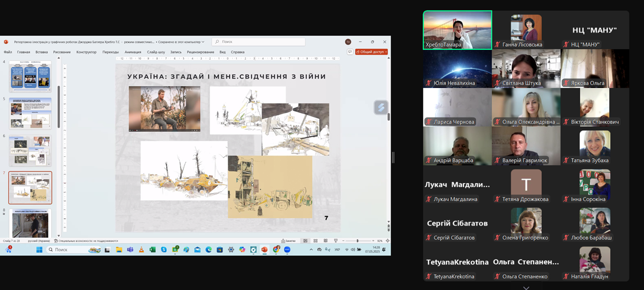The height and width of the screenshot is (290, 644).
Task: Open Zoom app from taskbar
Action: tap(287, 250)
